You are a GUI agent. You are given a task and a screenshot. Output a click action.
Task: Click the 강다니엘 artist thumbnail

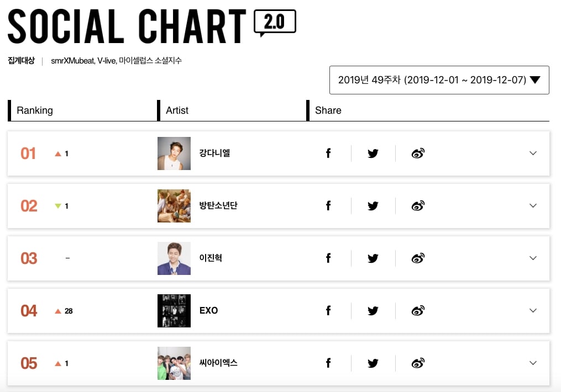click(174, 153)
